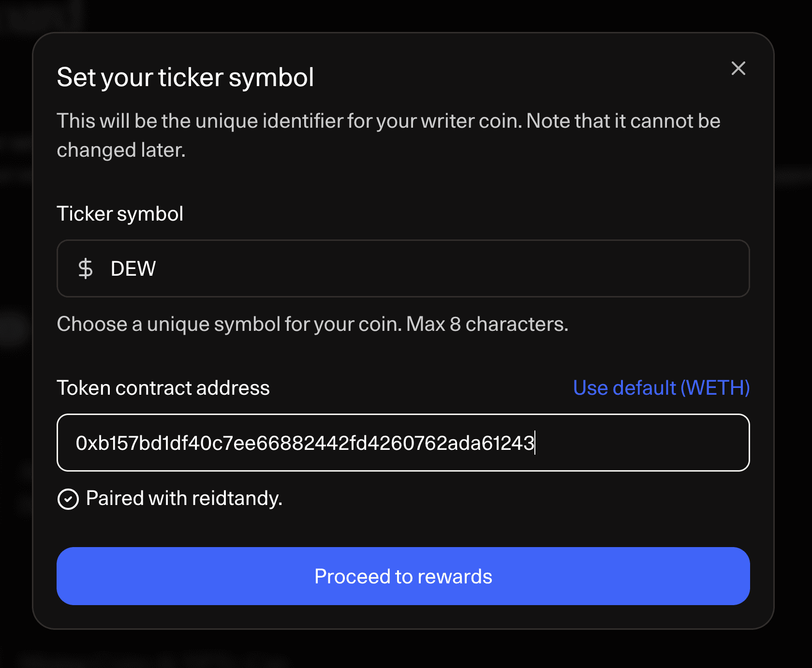Click the check-circle paired status icon

coord(68,499)
